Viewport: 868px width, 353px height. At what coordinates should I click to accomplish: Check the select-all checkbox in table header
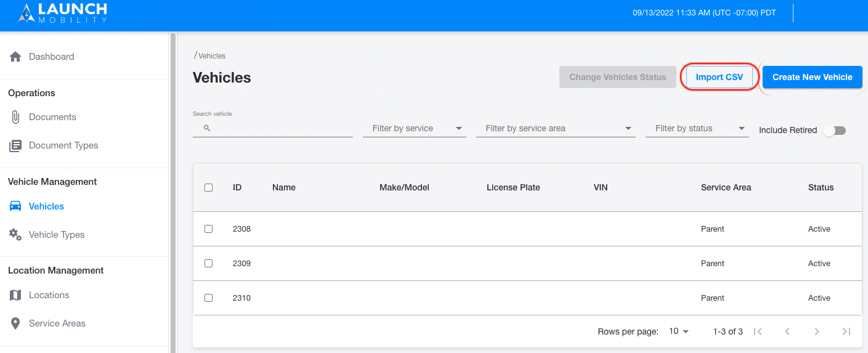(208, 188)
